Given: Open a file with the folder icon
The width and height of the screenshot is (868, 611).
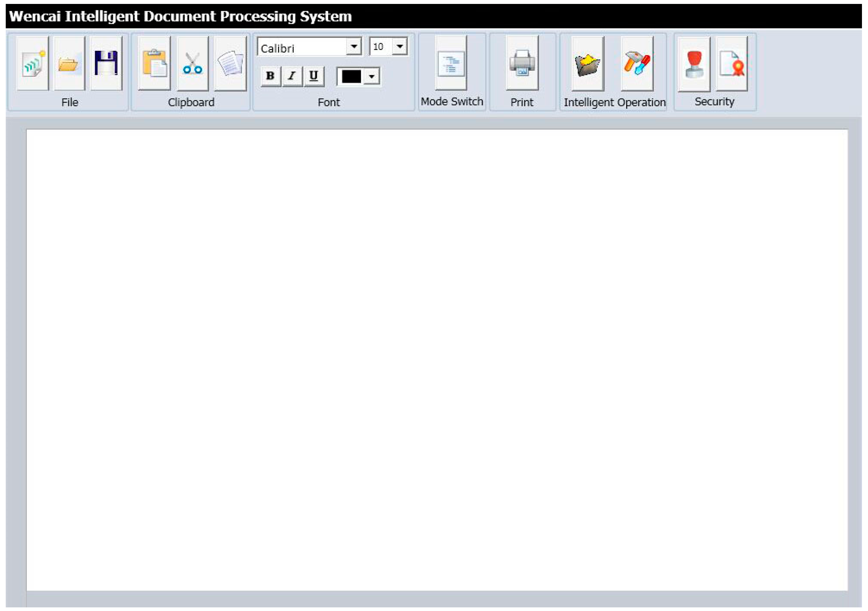Looking at the screenshot, I should coord(69,63).
